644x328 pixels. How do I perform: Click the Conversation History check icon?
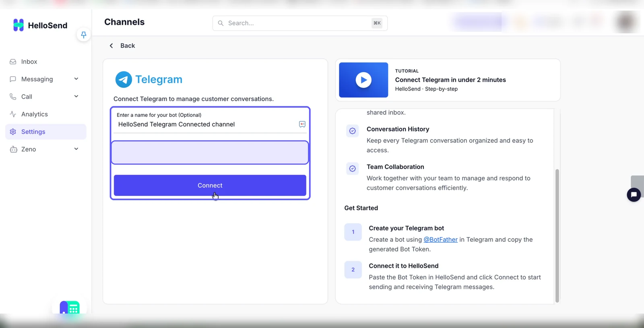(x=353, y=131)
